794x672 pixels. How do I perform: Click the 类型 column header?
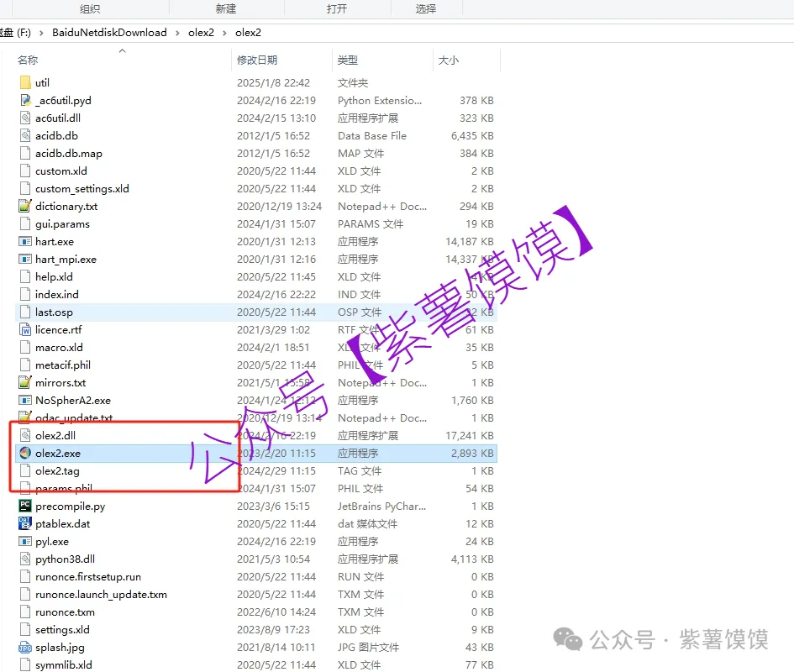pyautogui.click(x=348, y=60)
